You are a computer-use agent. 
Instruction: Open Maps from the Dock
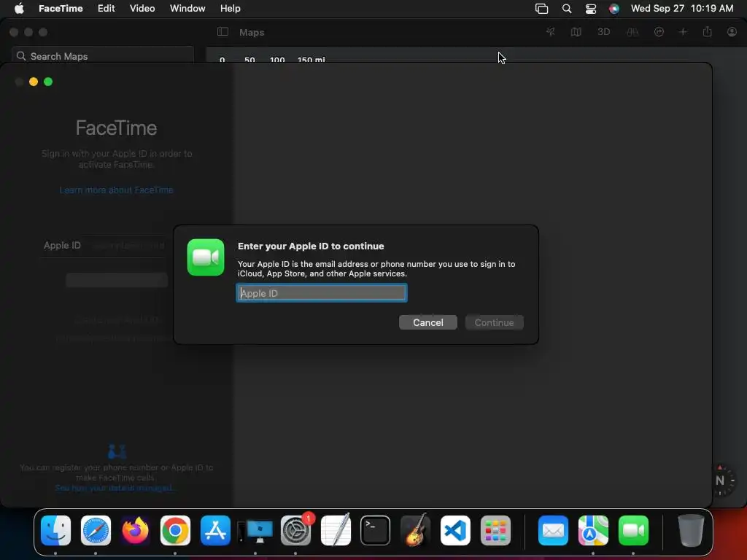click(x=593, y=531)
